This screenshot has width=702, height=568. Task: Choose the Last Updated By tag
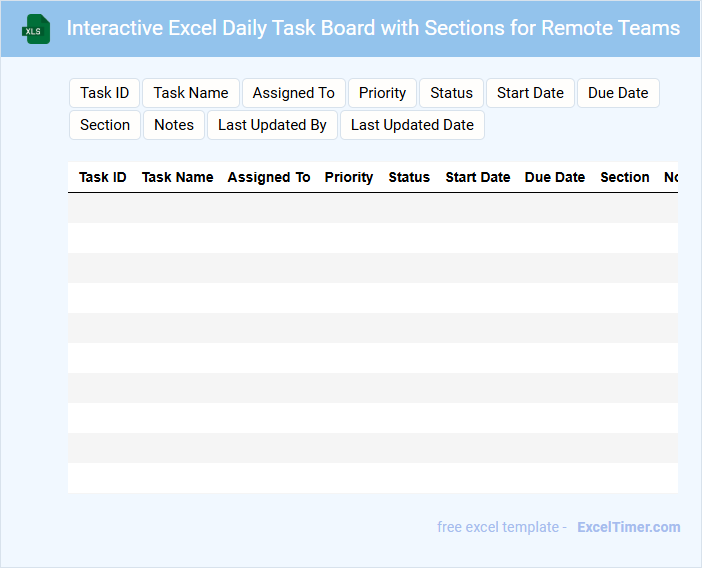click(272, 125)
